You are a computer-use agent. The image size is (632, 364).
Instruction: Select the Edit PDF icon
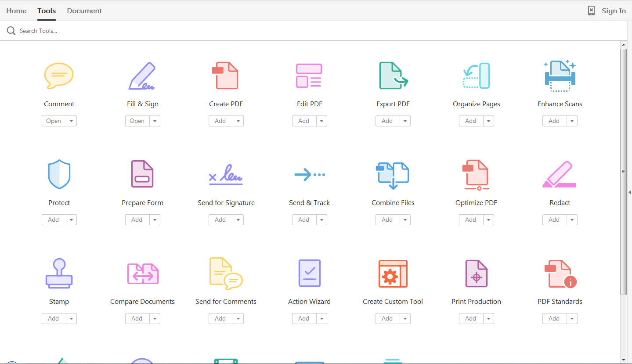coord(309,76)
